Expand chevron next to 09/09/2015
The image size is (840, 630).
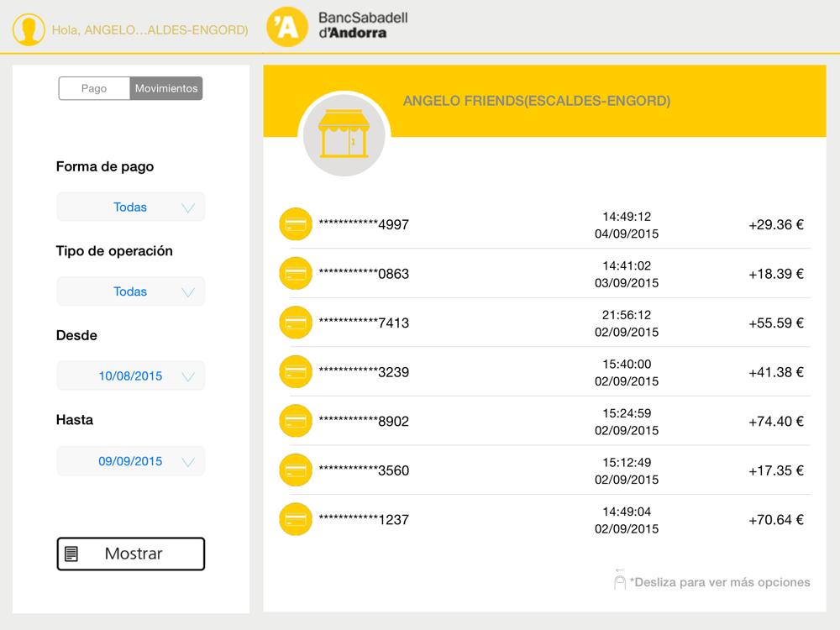188,462
